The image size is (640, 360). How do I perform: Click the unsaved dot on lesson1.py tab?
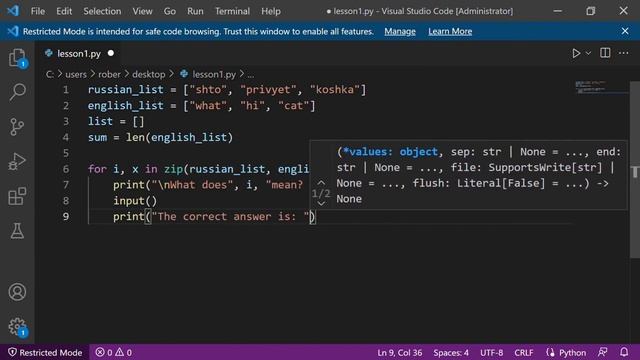coord(111,53)
